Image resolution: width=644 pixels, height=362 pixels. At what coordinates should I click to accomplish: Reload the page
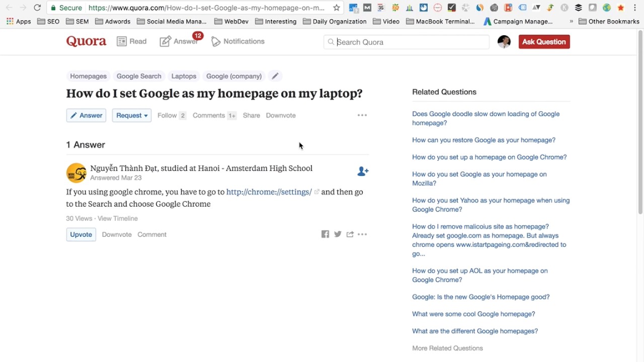pos(37,8)
